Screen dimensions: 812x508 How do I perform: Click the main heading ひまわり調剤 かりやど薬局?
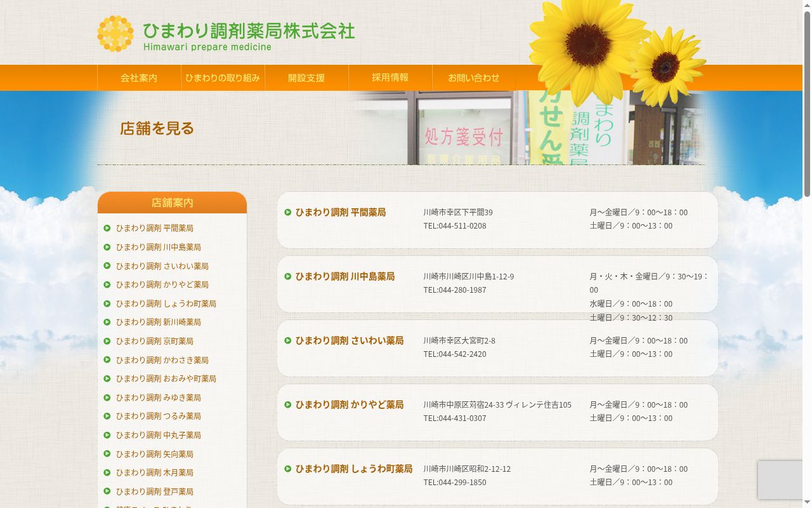coord(350,404)
